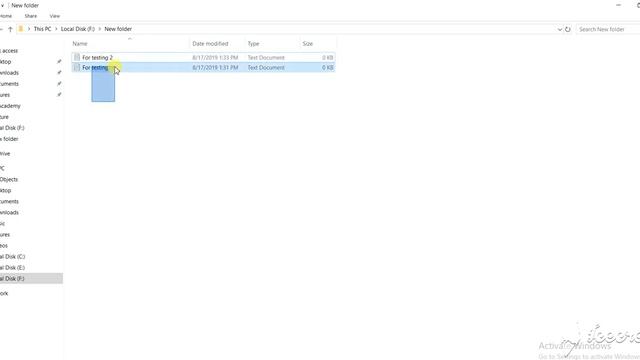This screenshot has width=640, height=360.
Task: Sort files by Size column
Action: (308, 44)
